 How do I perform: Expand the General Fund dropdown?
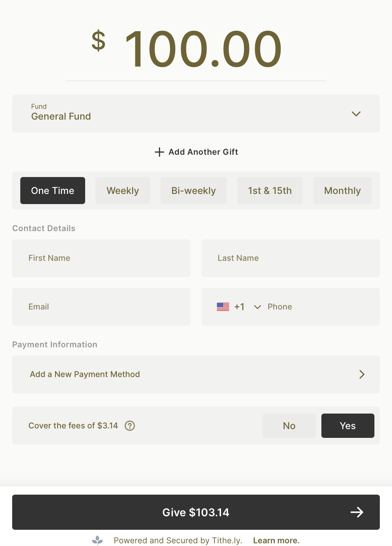[356, 114]
